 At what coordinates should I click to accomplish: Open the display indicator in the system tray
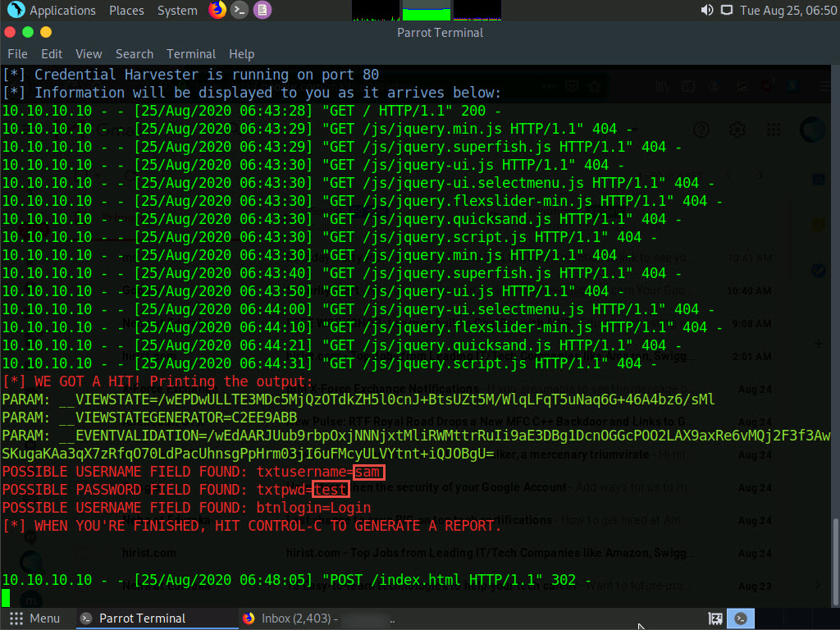click(x=727, y=10)
